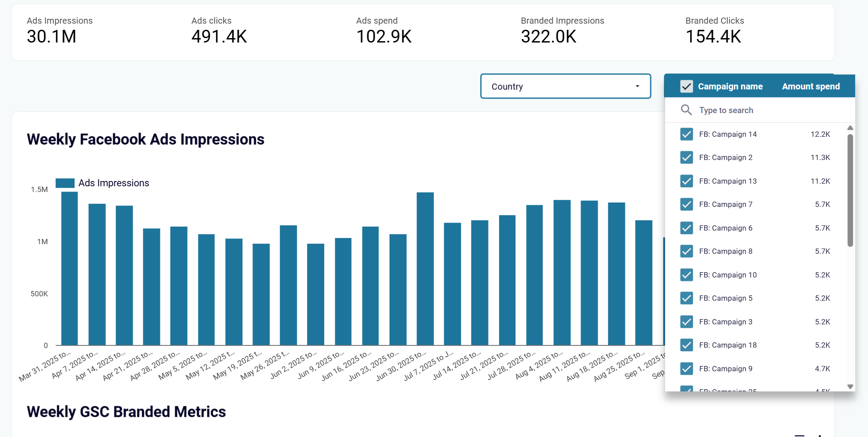The image size is (868, 437).
Task: Sort by the Amount spend column header
Action: click(811, 86)
